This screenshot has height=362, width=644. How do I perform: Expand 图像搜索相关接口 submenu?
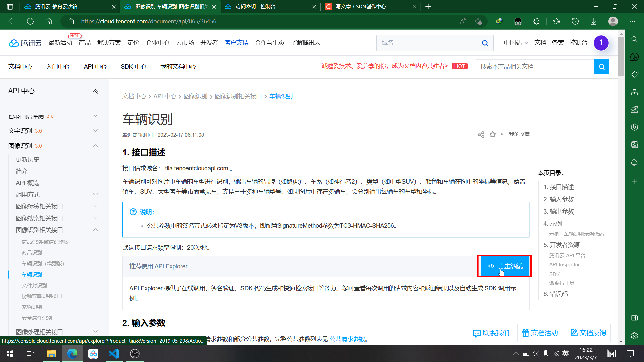95,218
